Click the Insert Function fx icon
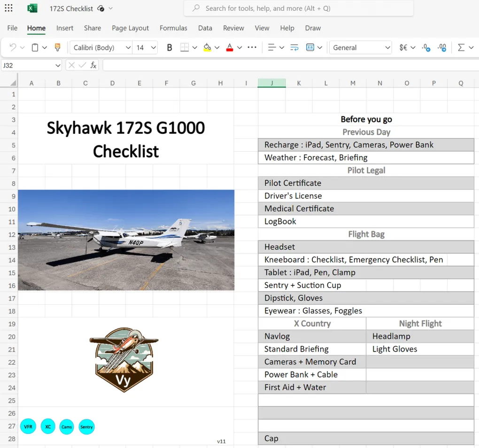This screenshot has width=479, height=448. [x=93, y=65]
